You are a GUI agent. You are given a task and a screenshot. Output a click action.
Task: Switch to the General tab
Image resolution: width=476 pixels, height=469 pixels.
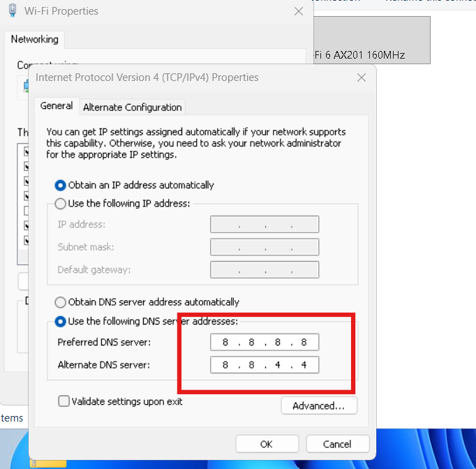pyautogui.click(x=57, y=106)
